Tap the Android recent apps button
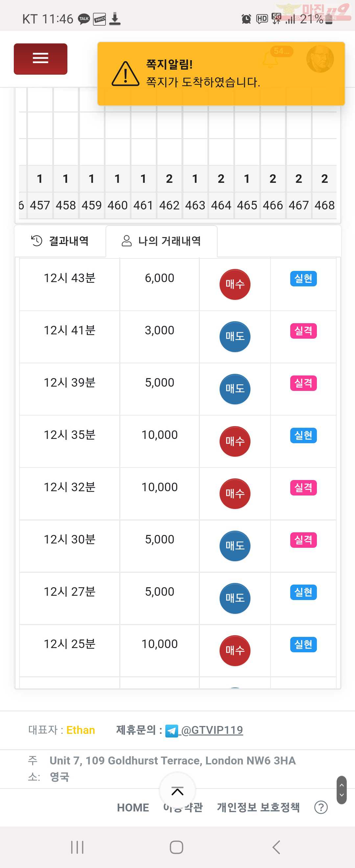The width and height of the screenshot is (355, 868). 78,847
